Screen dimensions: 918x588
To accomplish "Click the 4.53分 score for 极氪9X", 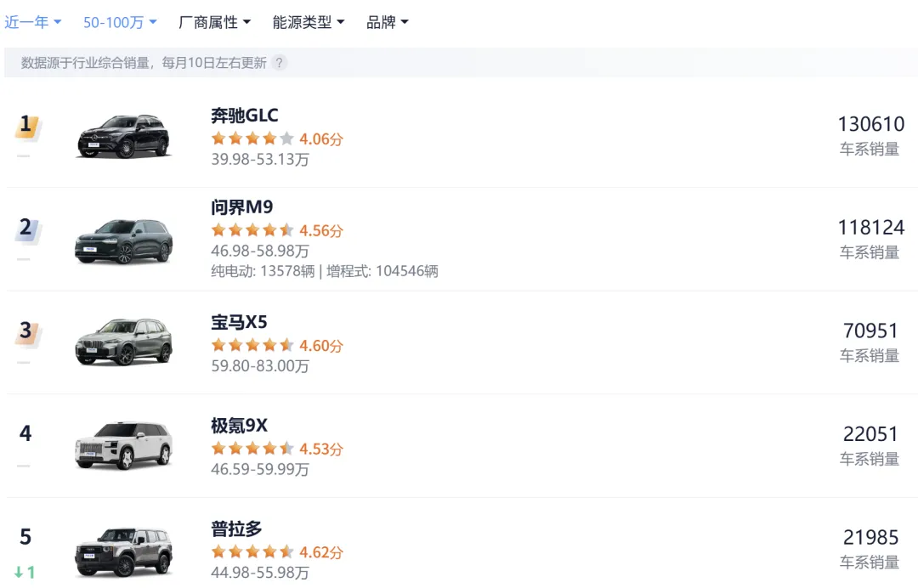I will [x=321, y=449].
